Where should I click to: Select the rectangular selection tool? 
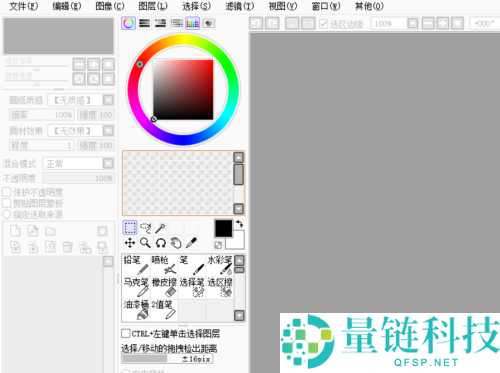pos(130,228)
